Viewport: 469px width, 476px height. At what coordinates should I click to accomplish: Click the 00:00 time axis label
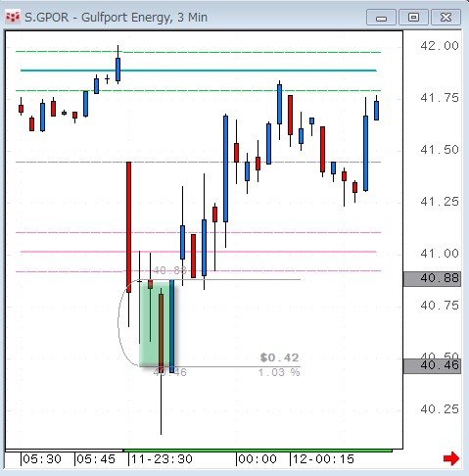pyautogui.click(x=258, y=459)
